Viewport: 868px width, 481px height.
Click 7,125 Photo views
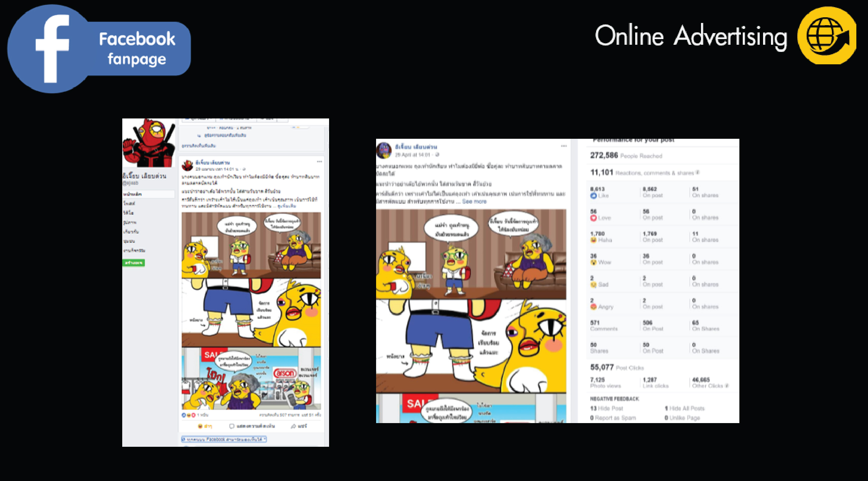click(605, 383)
